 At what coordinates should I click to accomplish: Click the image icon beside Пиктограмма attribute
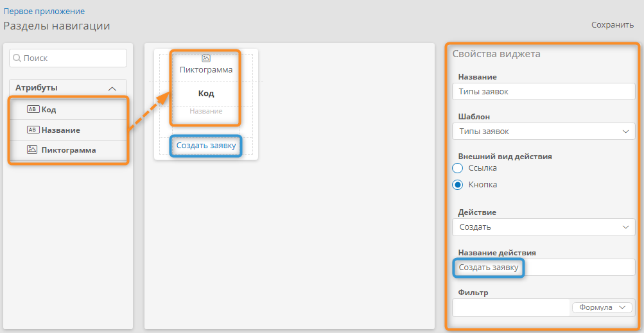(x=33, y=150)
